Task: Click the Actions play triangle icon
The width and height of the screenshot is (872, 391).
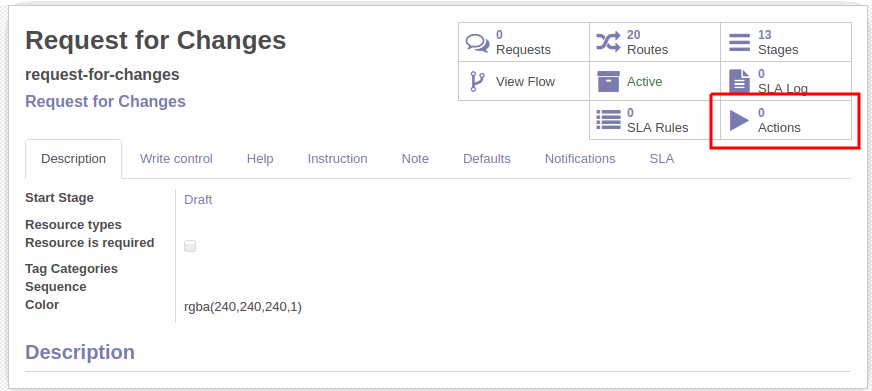Action: point(739,120)
